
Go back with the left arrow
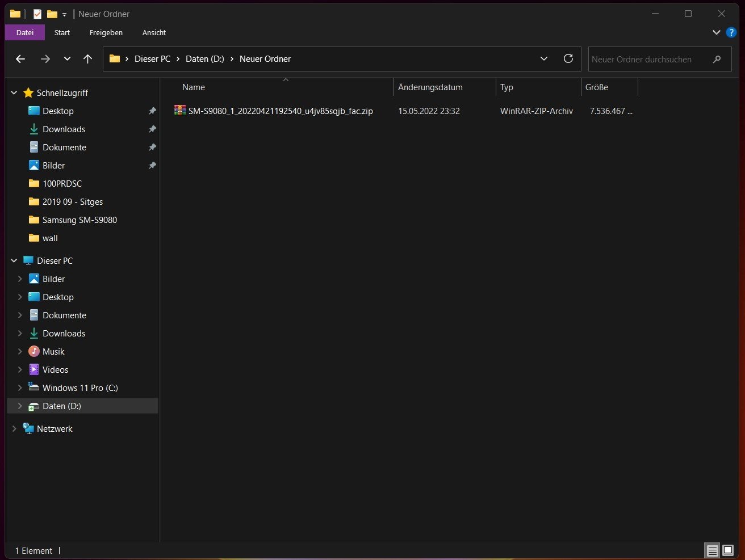point(20,59)
